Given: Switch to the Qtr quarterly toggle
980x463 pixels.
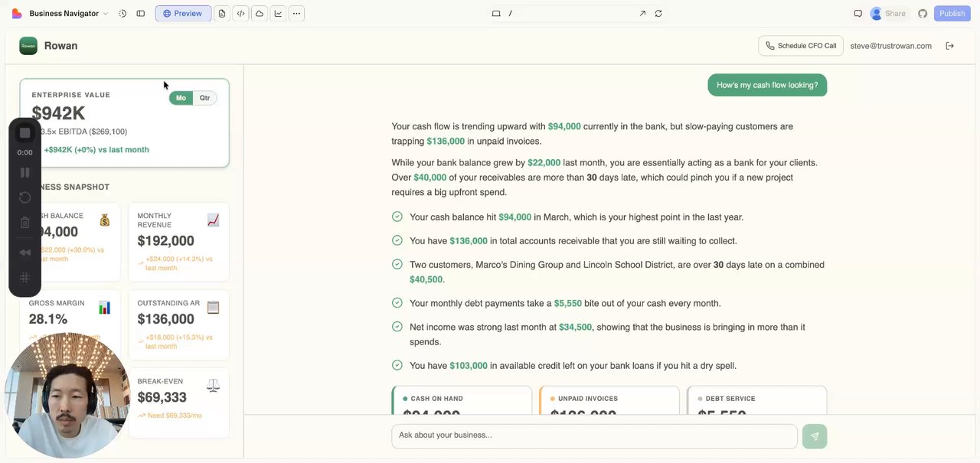Looking at the screenshot, I should [x=204, y=98].
